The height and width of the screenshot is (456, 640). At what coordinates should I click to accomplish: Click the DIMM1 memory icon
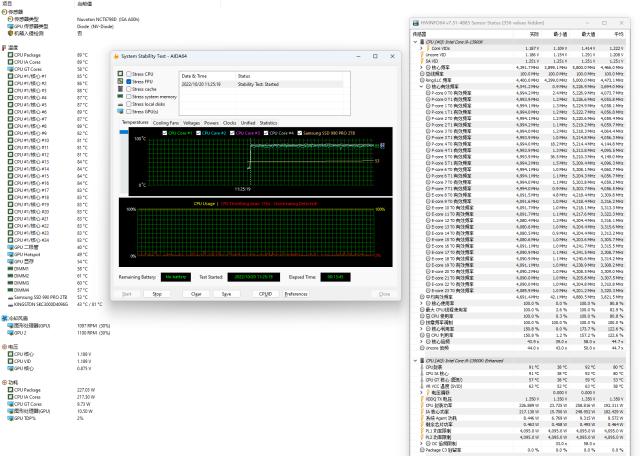point(11,269)
